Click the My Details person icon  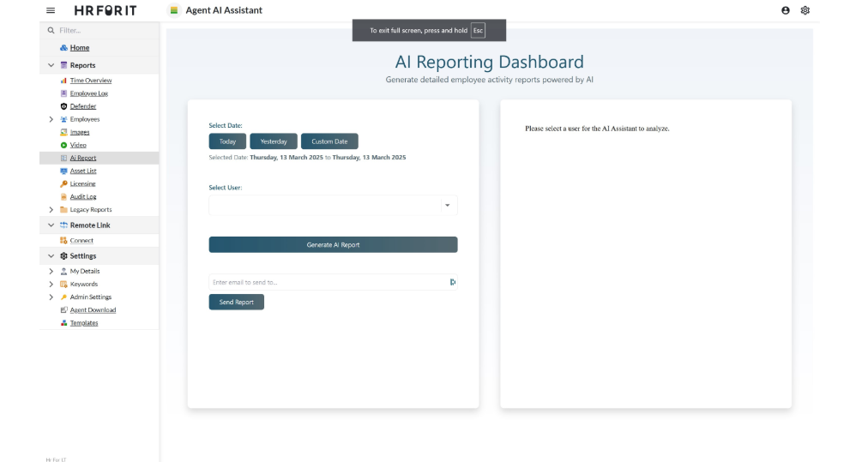pos(63,271)
